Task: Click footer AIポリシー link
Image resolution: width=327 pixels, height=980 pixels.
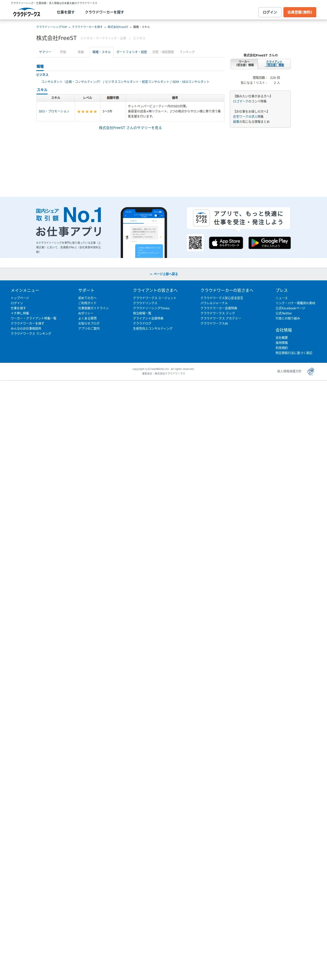Action: [x=86, y=313]
